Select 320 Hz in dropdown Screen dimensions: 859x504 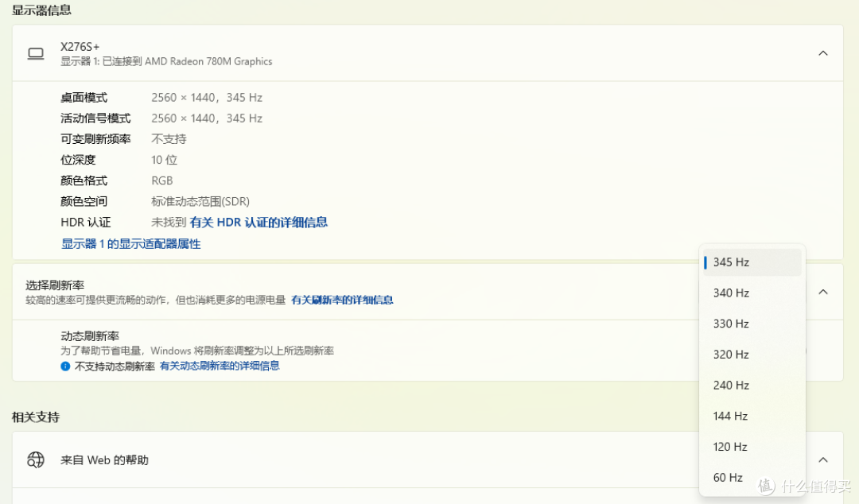pyautogui.click(x=752, y=355)
